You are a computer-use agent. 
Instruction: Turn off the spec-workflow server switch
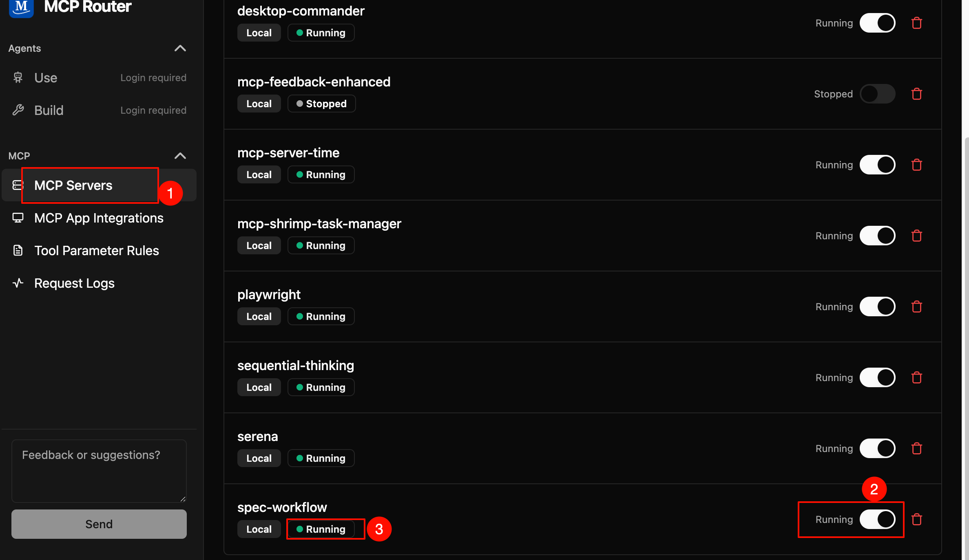pos(878,519)
